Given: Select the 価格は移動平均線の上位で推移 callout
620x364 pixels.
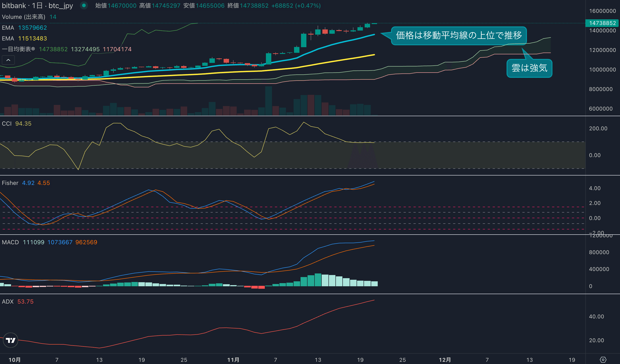Looking at the screenshot, I should tap(459, 36).
